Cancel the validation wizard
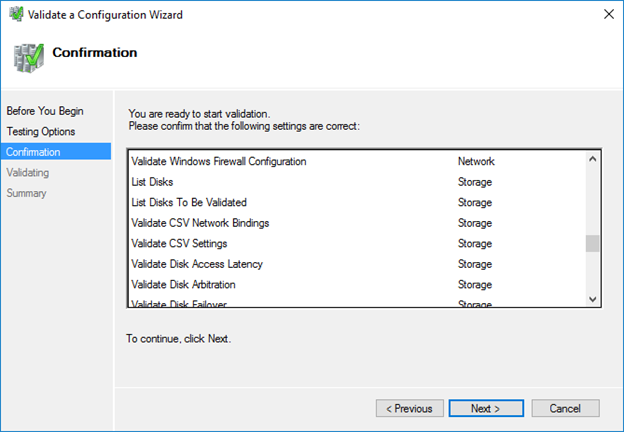Image resolution: width=624 pixels, height=432 pixels. pyautogui.click(x=565, y=408)
